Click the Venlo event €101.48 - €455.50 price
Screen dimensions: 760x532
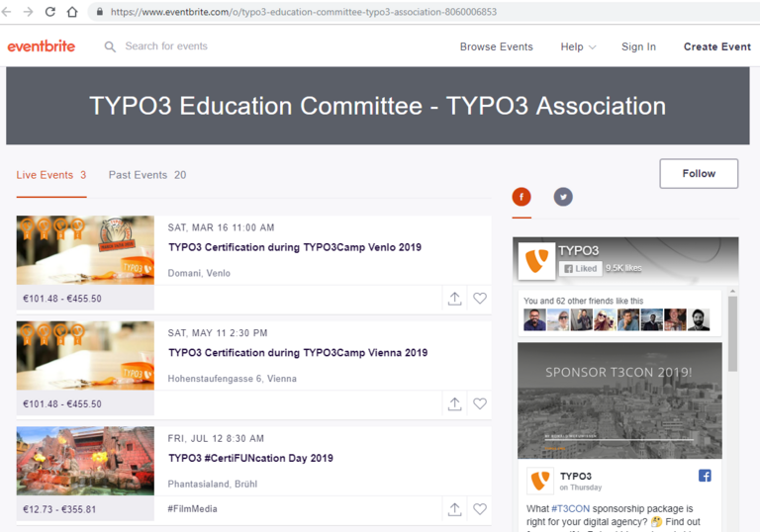pos(62,299)
